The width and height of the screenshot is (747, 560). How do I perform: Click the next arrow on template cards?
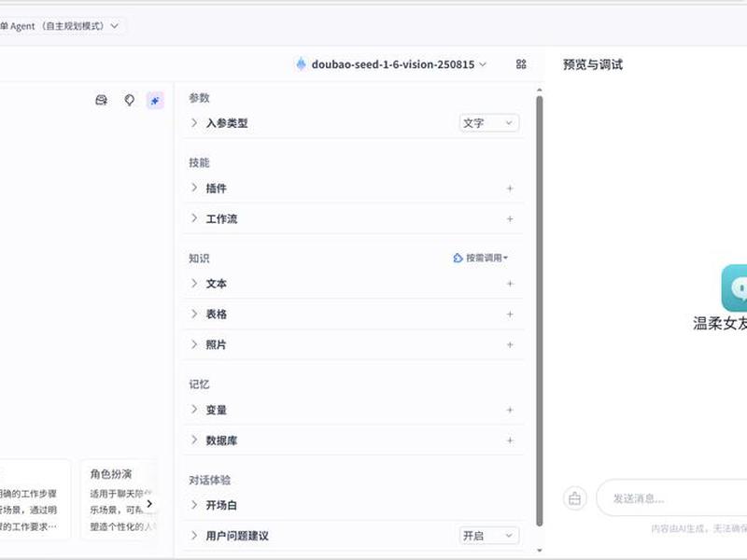[149, 504]
